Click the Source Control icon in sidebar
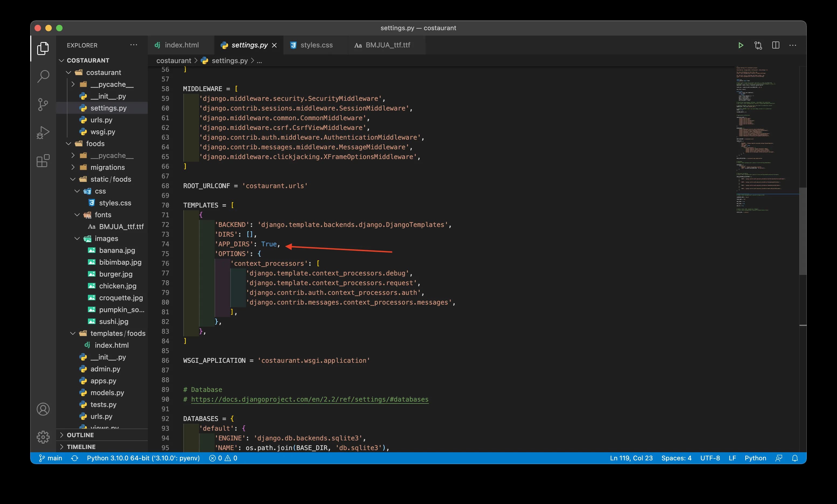This screenshot has width=837, height=504. tap(43, 103)
